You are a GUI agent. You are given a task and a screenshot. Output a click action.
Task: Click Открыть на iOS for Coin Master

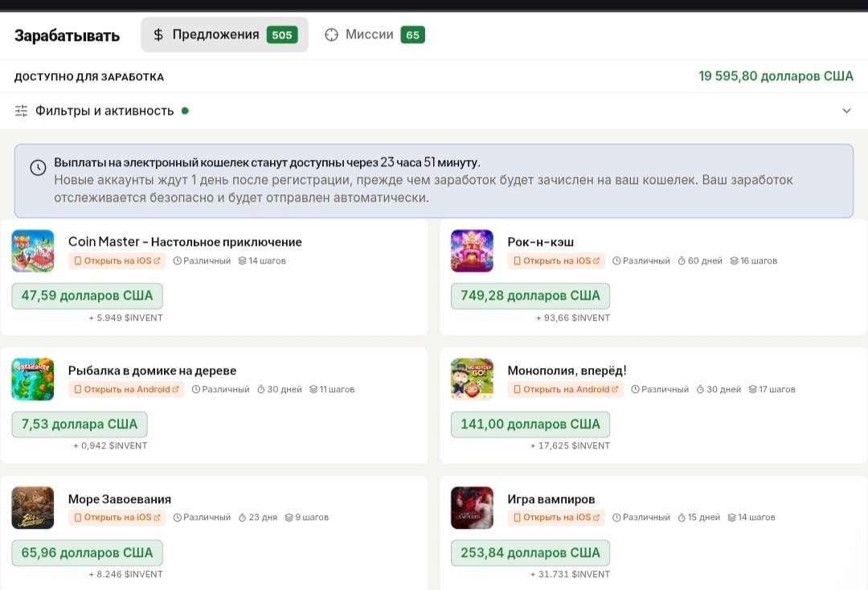click(117, 260)
